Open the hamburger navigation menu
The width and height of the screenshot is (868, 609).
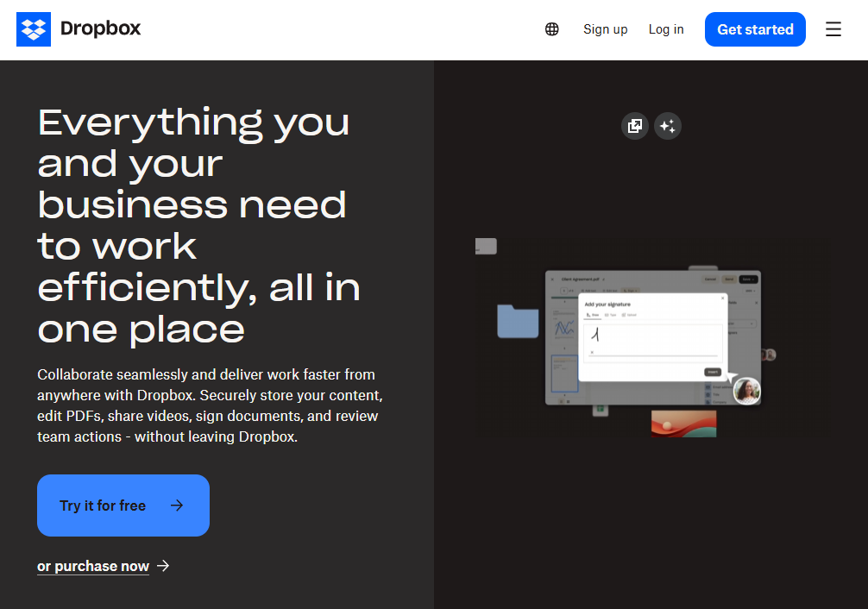(833, 29)
